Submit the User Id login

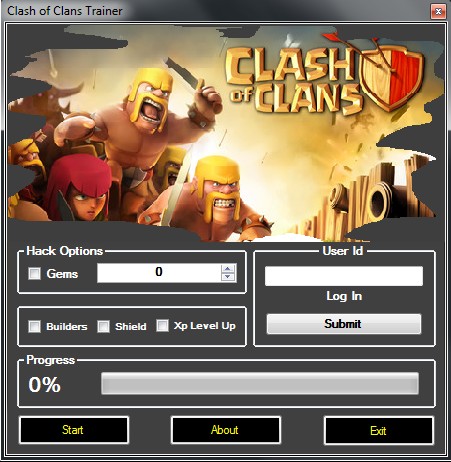(344, 324)
